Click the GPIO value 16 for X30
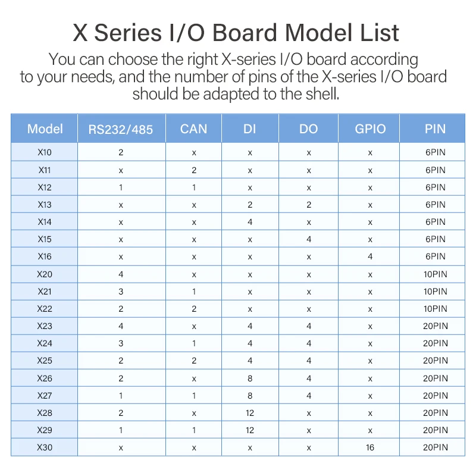Screen dimensions: 476x476 coord(370,447)
